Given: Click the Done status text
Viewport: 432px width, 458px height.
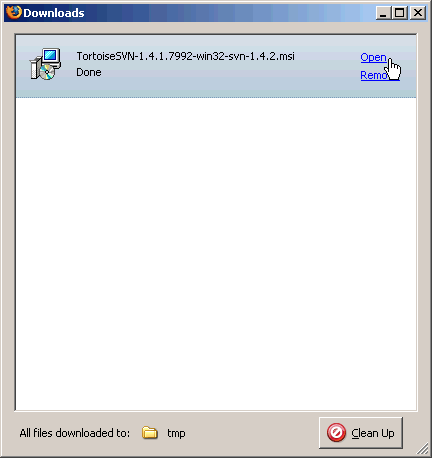Looking at the screenshot, I should click(89, 72).
